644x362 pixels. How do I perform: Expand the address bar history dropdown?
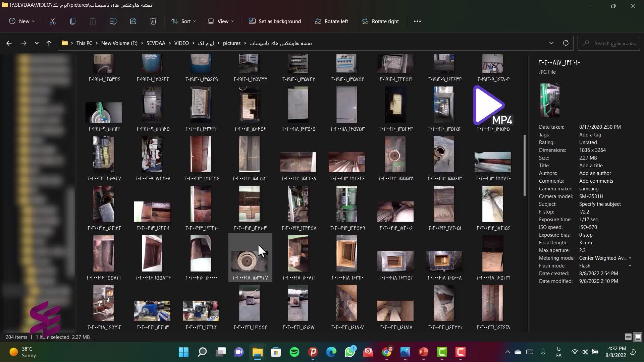coord(551,43)
